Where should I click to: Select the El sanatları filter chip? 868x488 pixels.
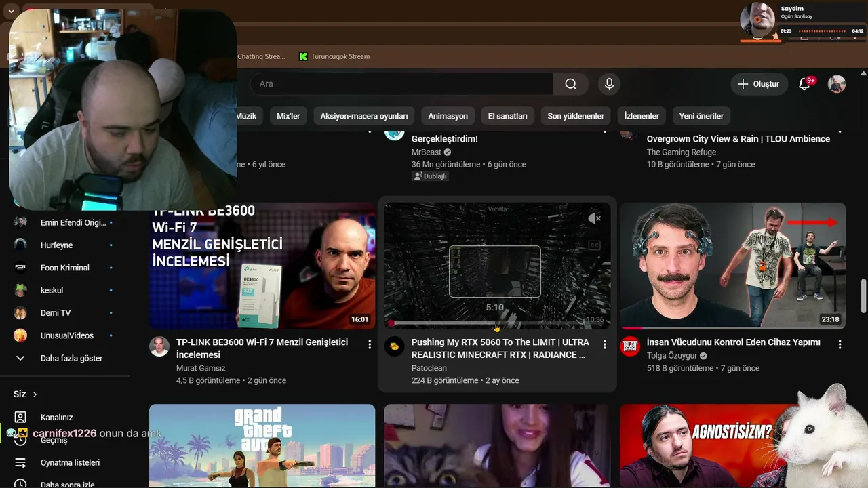pyautogui.click(x=508, y=116)
